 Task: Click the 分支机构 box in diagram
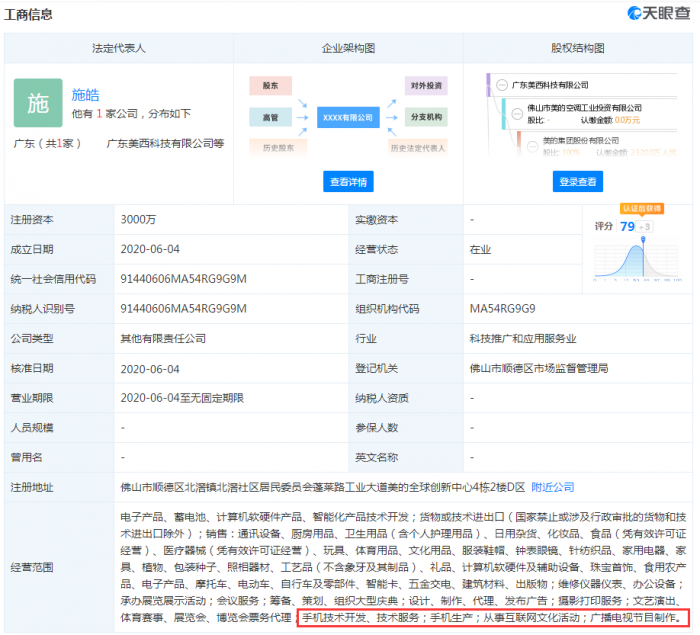[x=426, y=117]
